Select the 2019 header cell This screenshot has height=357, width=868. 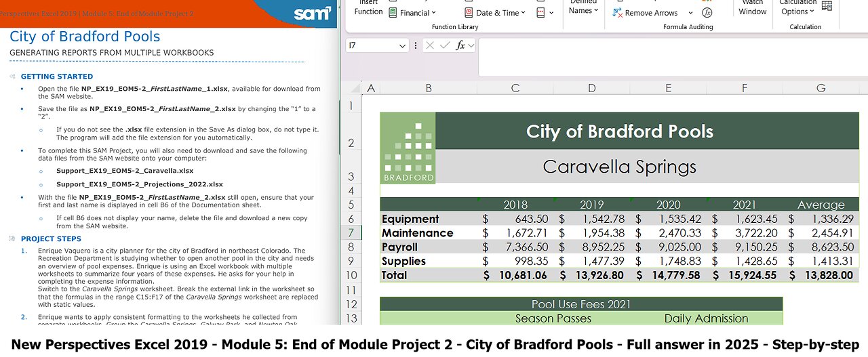[x=592, y=205]
